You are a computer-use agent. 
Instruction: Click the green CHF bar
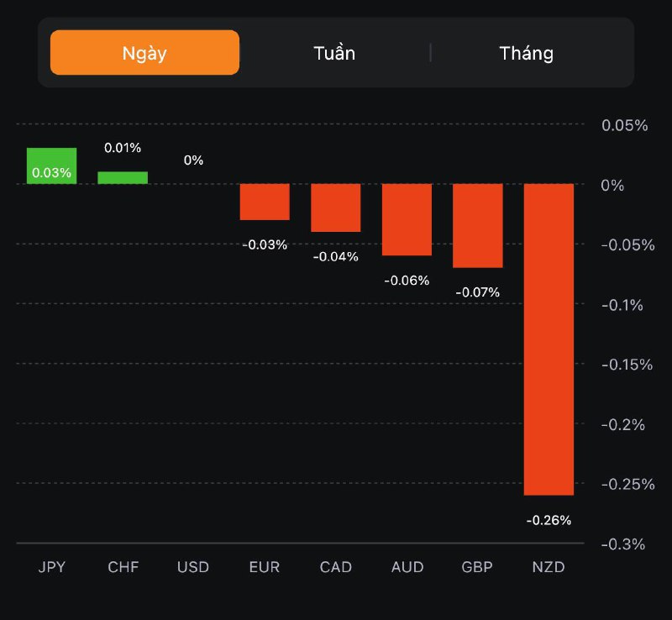123,177
